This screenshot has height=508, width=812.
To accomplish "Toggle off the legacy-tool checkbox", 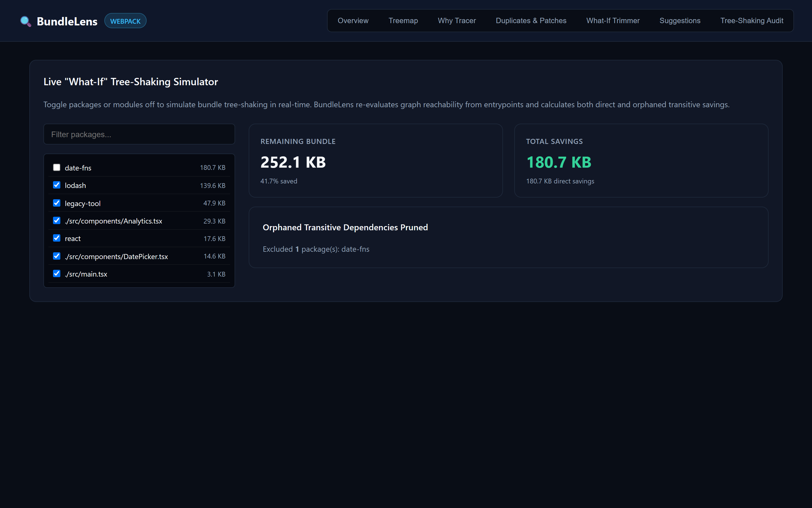I will click(56, 203).
